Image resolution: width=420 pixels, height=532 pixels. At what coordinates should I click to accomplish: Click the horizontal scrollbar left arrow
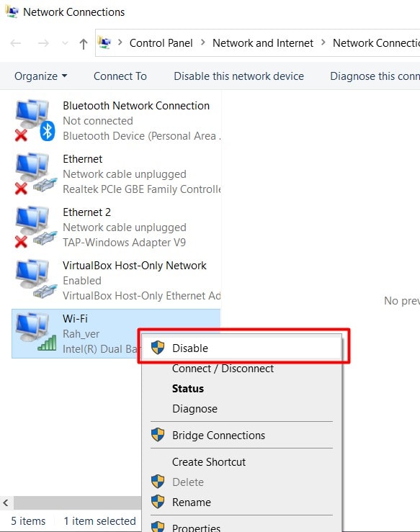pyautogui.click(x=6, y=502)
